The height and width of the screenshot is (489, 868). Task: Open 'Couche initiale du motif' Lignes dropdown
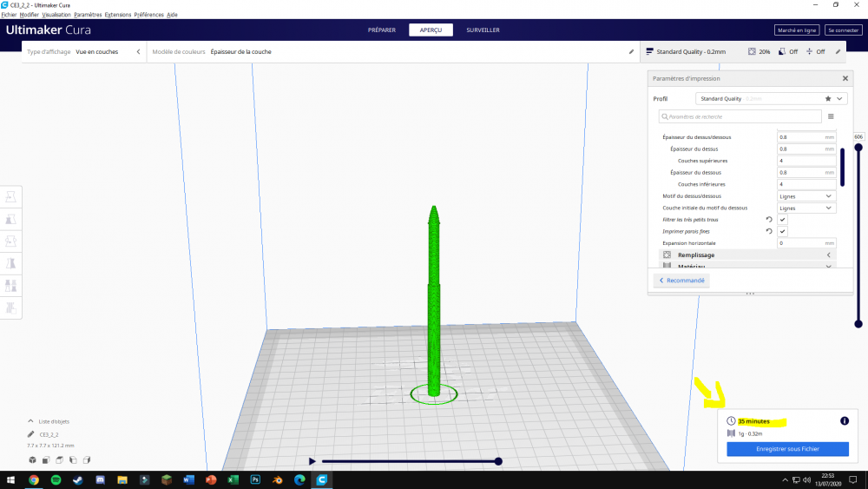point(806,208)
